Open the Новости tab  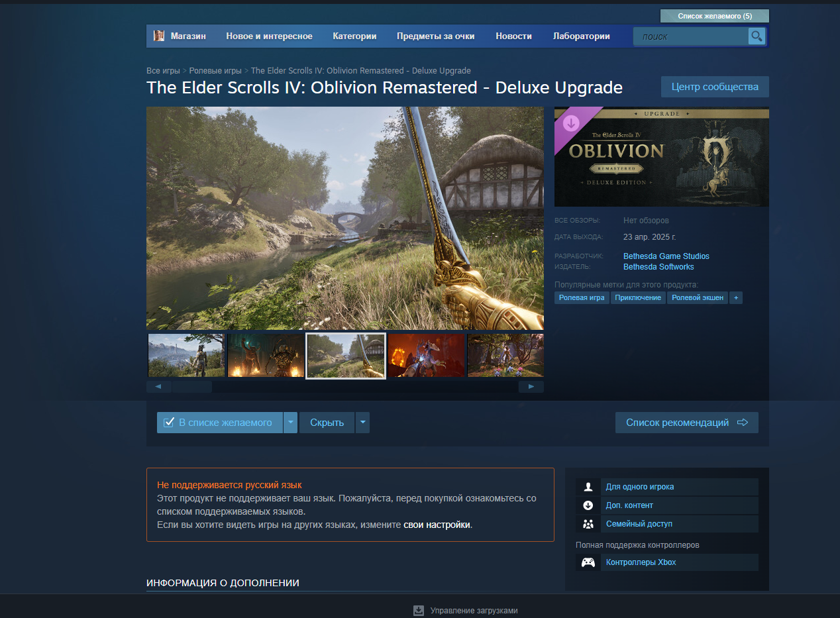tap(513, 36)
